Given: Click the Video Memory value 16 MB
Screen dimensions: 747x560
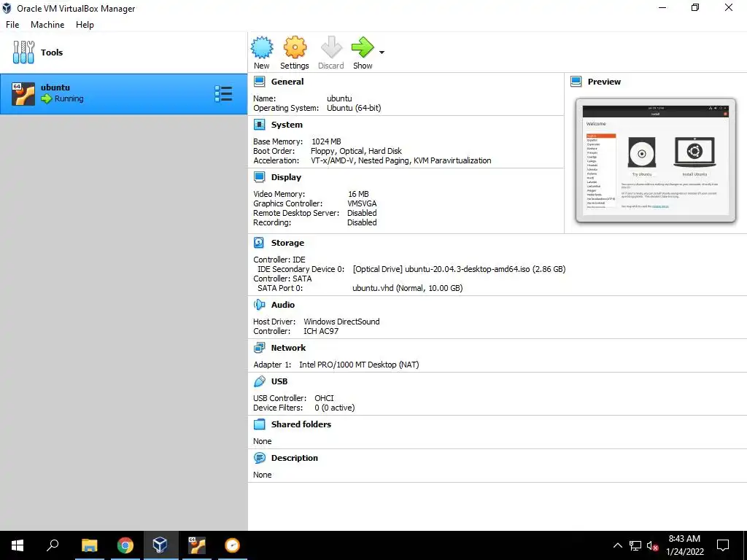Looking at the screenshot, I should coord(358,194).
